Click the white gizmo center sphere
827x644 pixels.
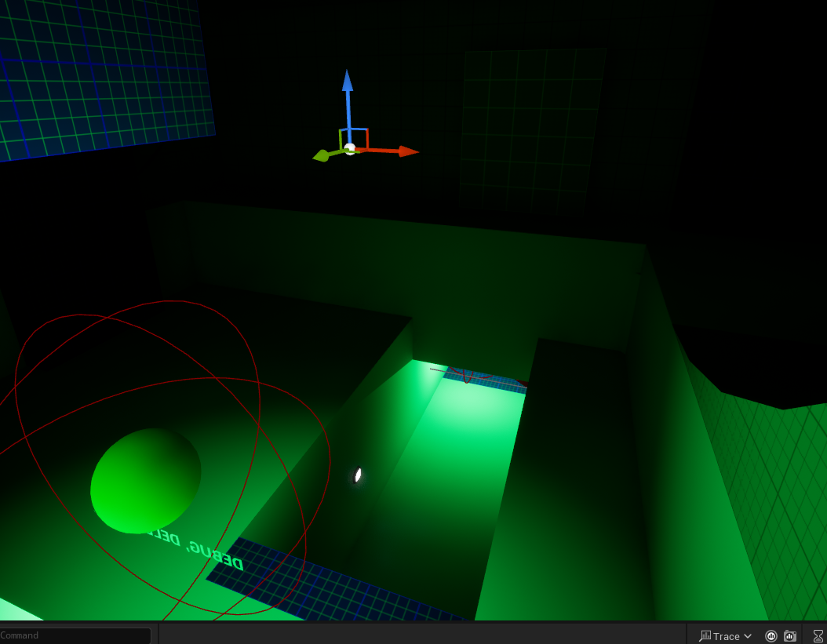click(350, 149)
